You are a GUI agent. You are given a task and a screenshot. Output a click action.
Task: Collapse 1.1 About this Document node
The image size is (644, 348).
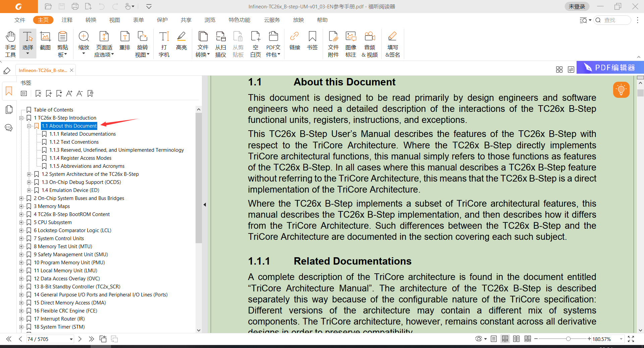[29, 126]
